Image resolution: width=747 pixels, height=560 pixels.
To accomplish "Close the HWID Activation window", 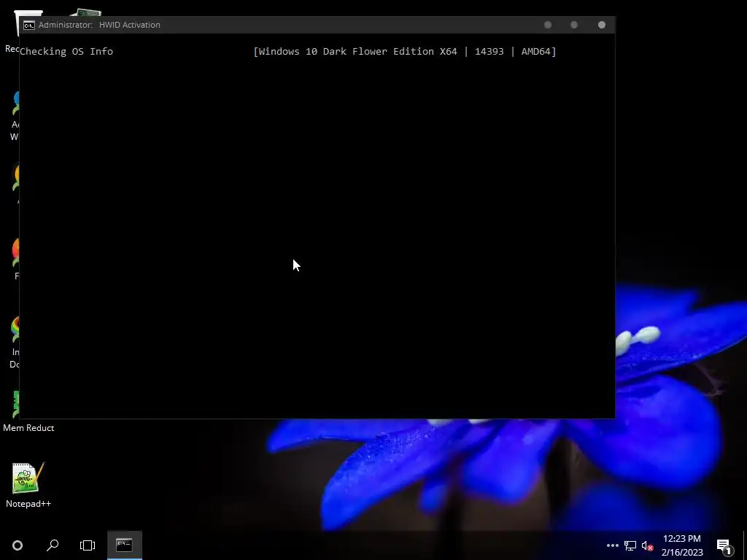I will click(602, 25).
